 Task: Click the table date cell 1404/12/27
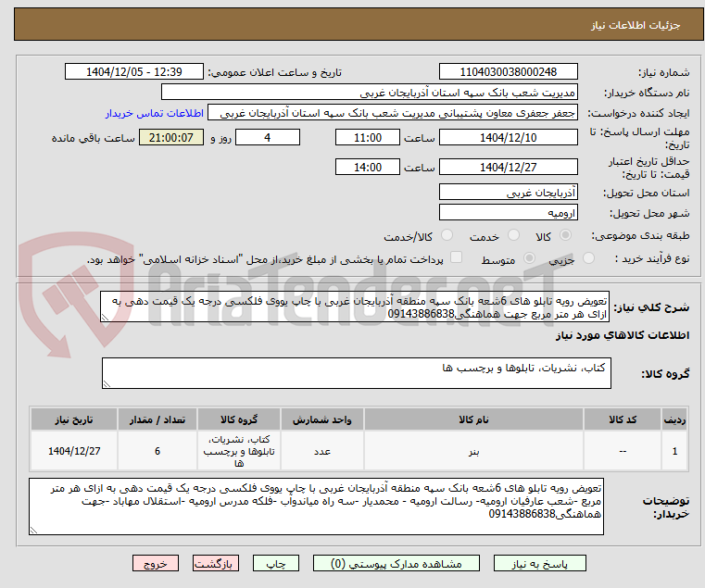point(74,451)
